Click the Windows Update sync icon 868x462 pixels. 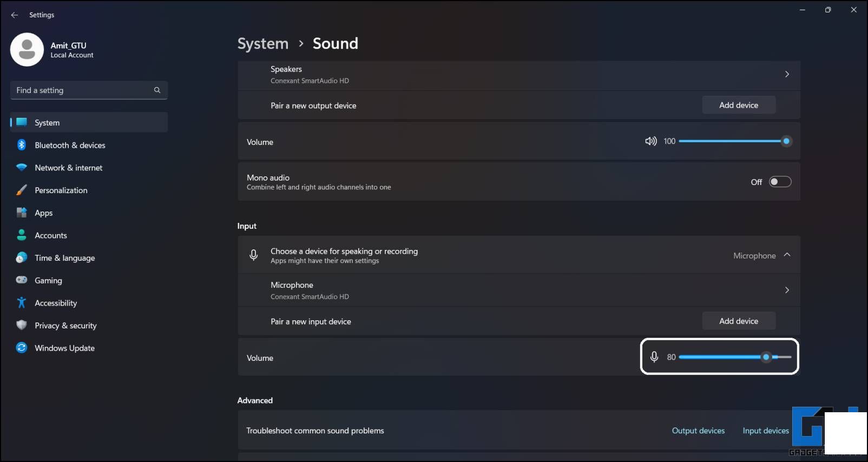coord(22,348)
